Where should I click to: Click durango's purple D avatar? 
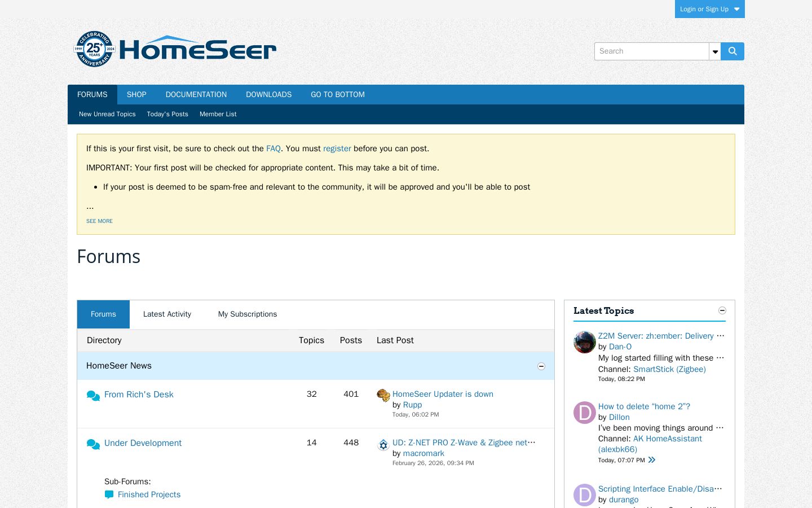click(x=585, y=495)
